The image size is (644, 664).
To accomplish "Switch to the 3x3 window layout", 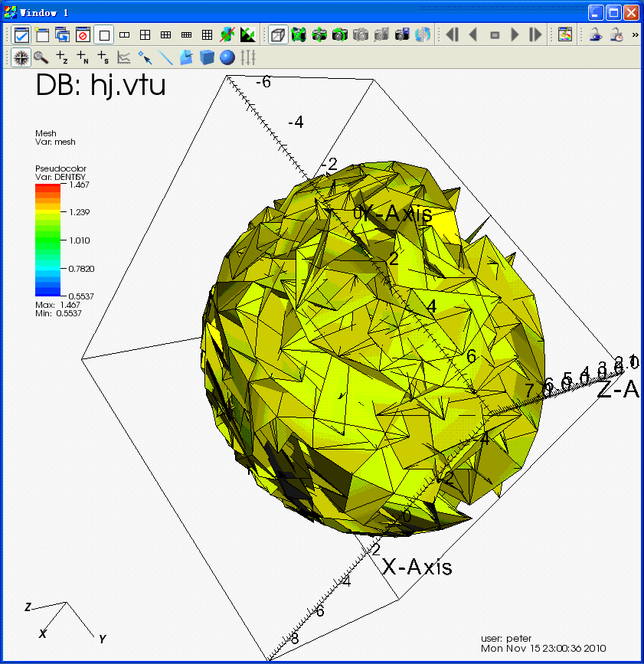I will coord(207,34).
